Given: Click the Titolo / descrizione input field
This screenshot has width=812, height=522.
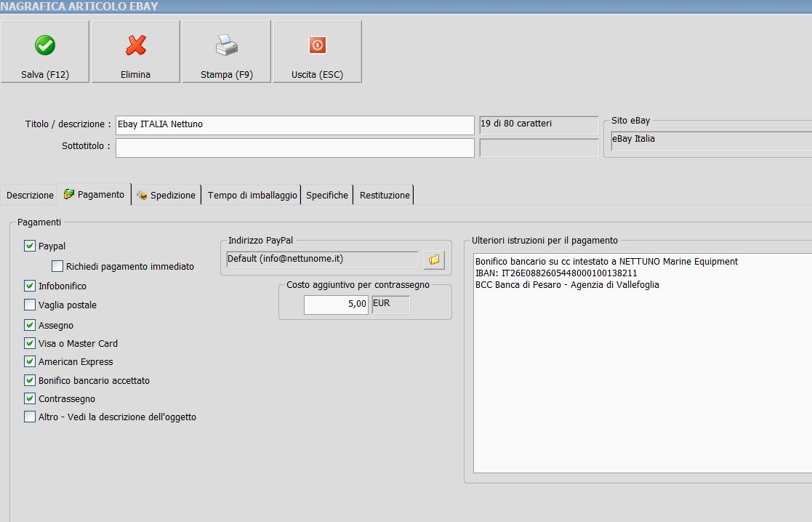Looking at the screenshot, I should tap(294, 125).
